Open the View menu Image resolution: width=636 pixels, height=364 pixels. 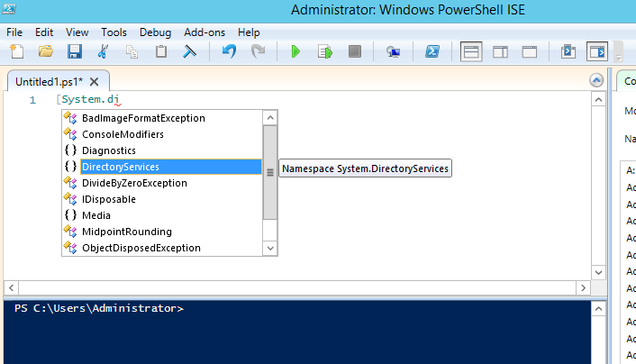(x=77, y=32)
